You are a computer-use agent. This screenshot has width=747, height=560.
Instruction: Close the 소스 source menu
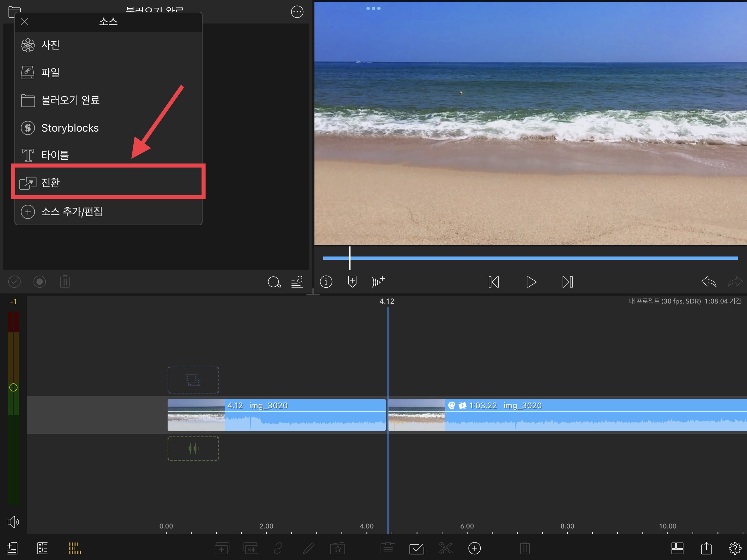(x=24, y=22)
